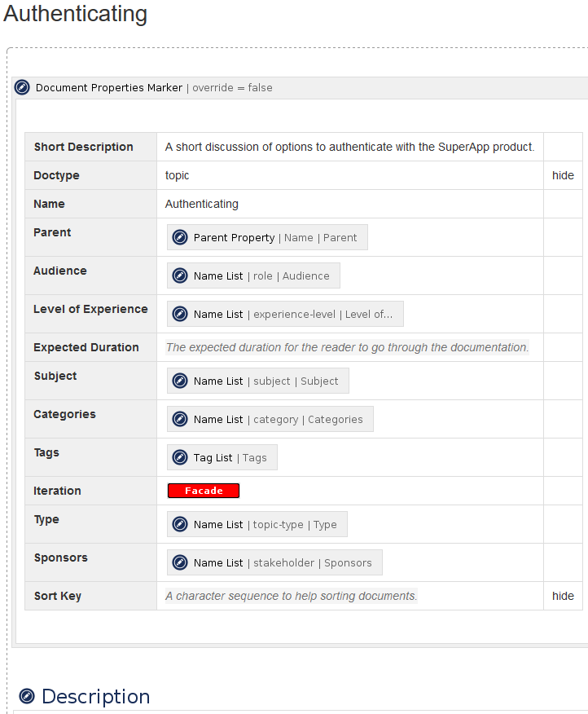Viewport: 588px width, 714px height.
Task: Click the Description section heading
Action: pyautogui.click(x=96, y=696)
